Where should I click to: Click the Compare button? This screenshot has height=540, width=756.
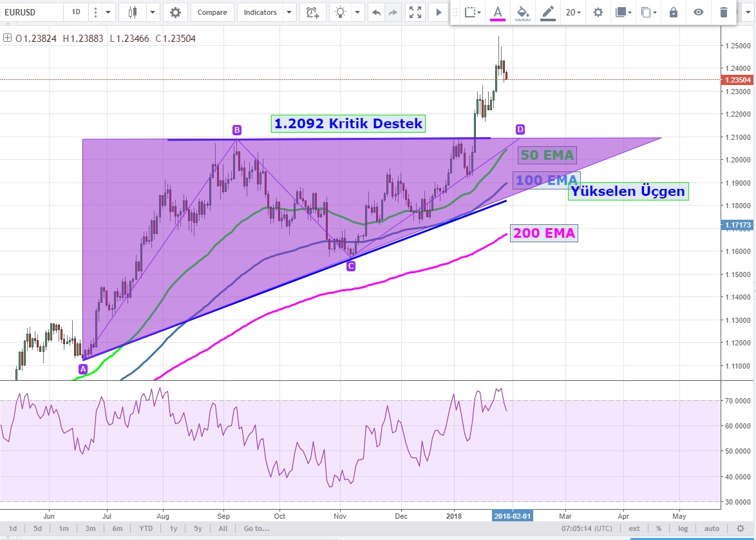click(x=212, y=12)
